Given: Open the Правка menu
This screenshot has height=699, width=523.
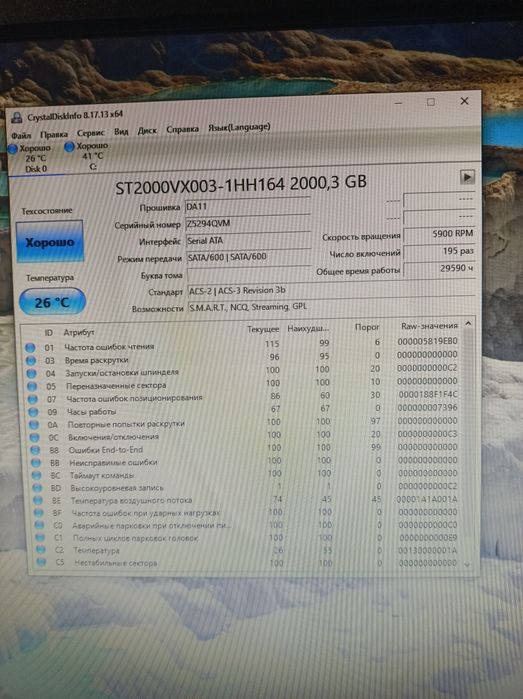Looking at the screenshot, I should pos(54,134).
